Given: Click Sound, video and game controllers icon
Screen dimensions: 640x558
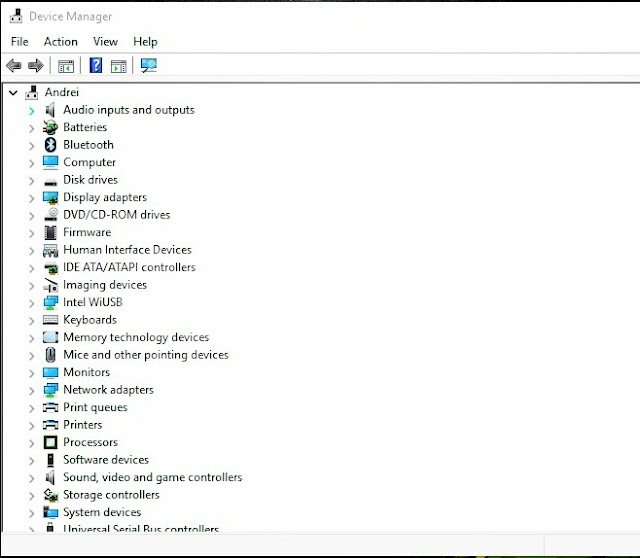Looking at the screenshot, I should pos(50,477).
